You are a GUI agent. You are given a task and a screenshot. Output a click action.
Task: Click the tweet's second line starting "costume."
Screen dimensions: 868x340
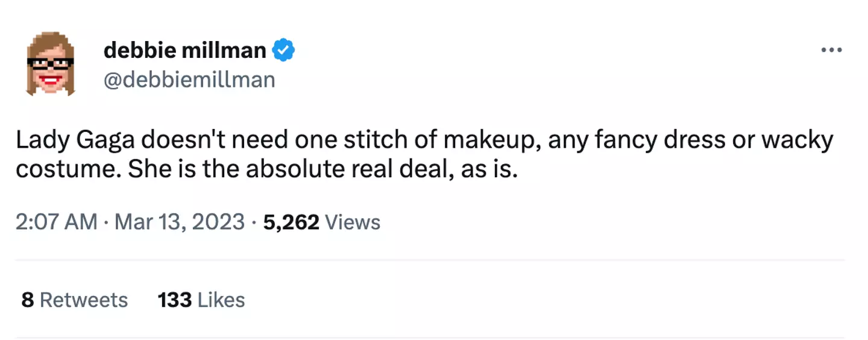click(x=266, y=170)
